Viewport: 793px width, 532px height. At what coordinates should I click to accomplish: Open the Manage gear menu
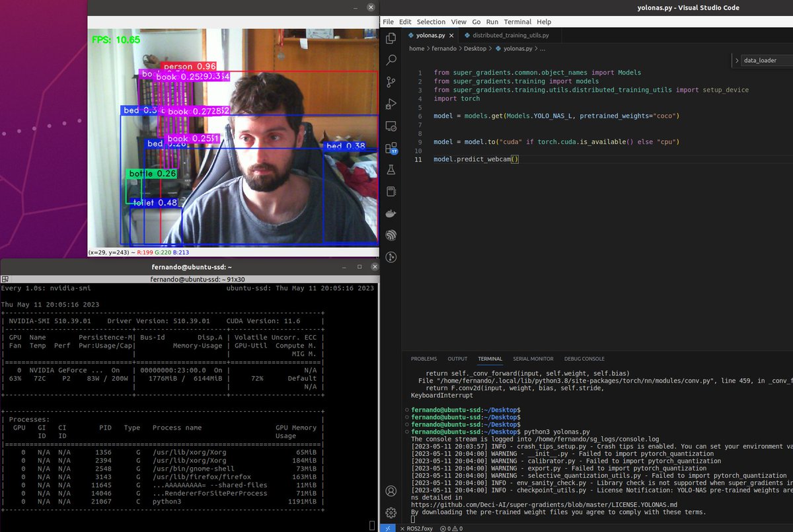coord(391,513)
